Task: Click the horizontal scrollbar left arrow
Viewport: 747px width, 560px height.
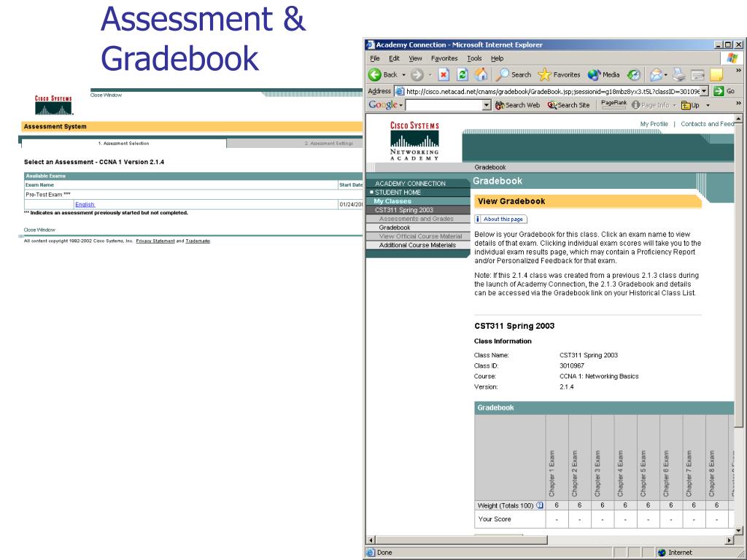Action: point(371,540)
